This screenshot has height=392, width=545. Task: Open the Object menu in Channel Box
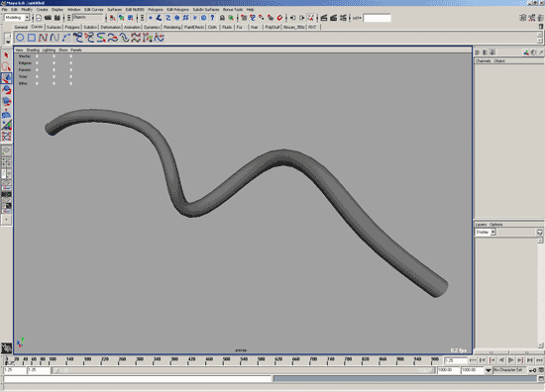[499, 60]
